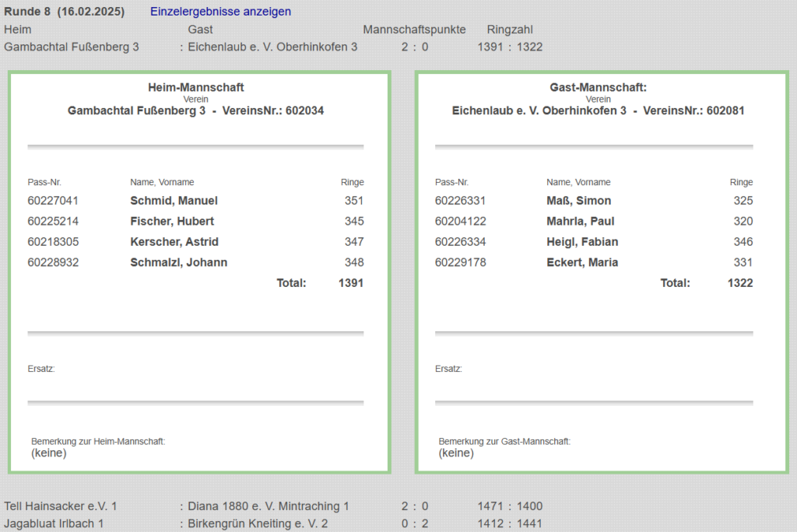
Task: Click Diana 1880 e. V. Mintraching 1
Action: (x=269, y=506)
